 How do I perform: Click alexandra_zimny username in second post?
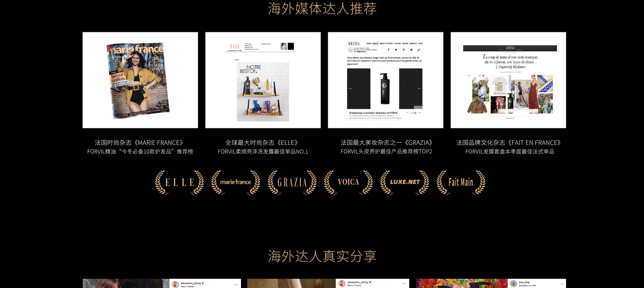coord(358,282)
